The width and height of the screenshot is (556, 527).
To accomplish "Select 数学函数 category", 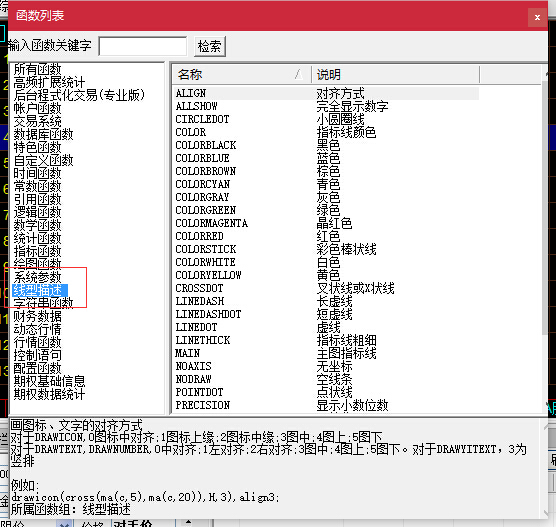I will pos(37,225).
